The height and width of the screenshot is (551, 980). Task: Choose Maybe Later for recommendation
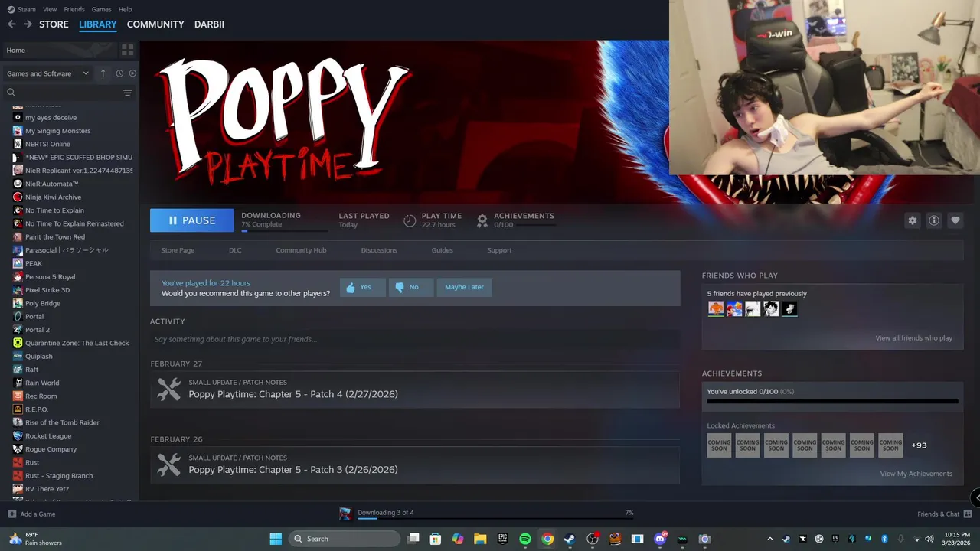point(464,287)
